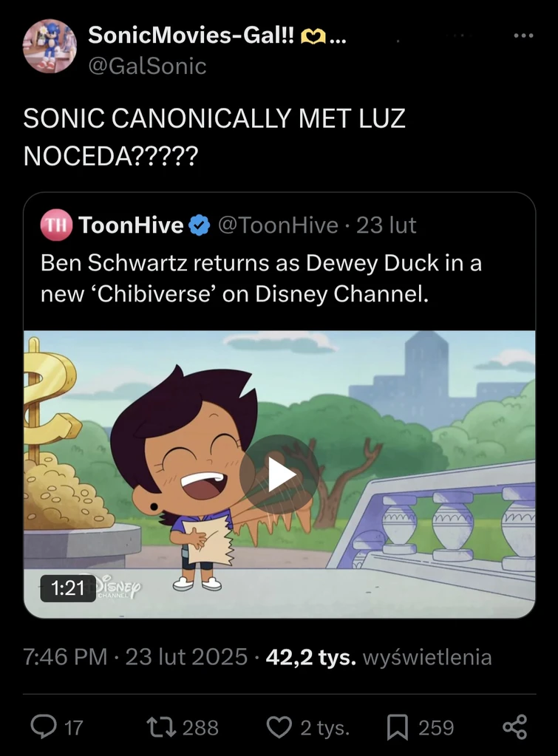
Task: Open the SonicMovies-Gal!! display name
Action: [191, 34]
